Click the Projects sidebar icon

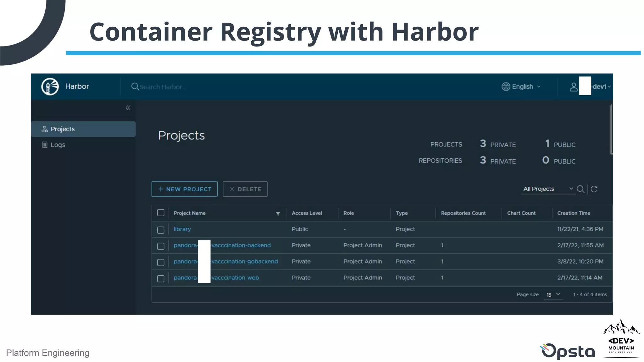coord(45,129)
